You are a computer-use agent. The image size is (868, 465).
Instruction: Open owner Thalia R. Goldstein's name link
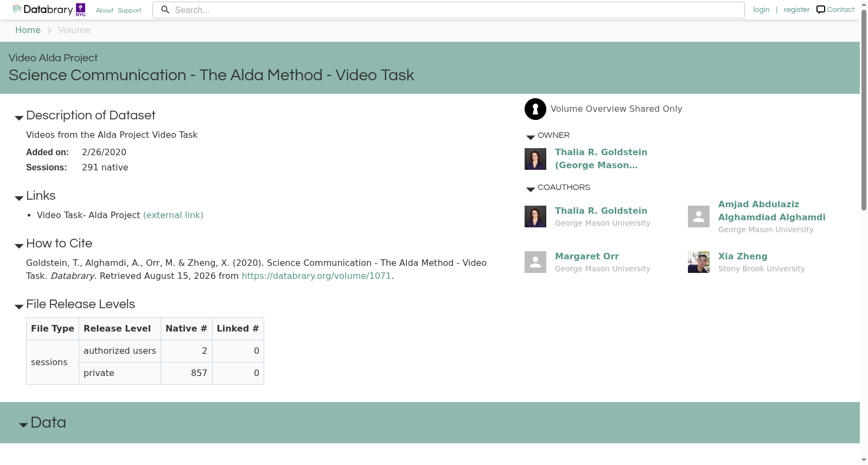[x=601, y=159]
